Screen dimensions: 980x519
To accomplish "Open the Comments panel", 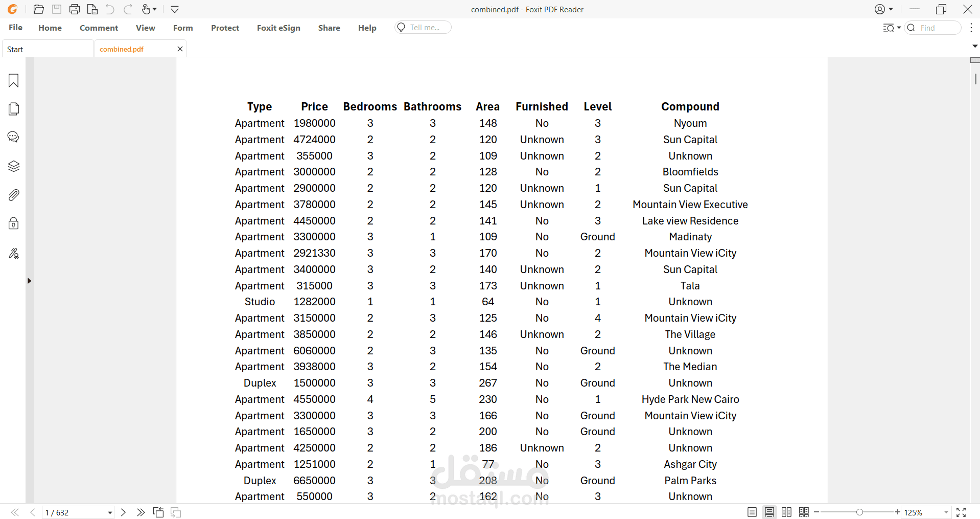I will (x=14, y=137).
